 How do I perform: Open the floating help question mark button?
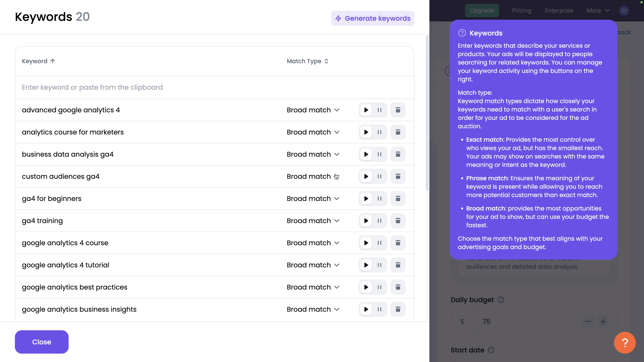click(x=624, y=342)
